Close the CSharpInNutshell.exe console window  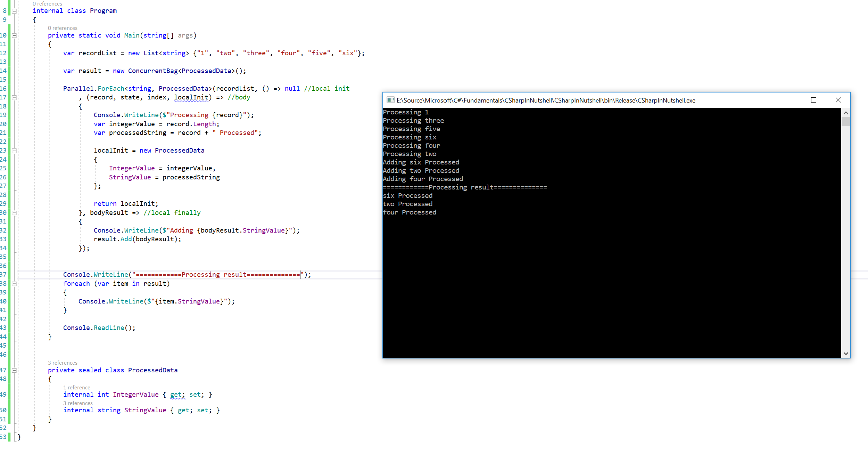(x=838, y=100)
